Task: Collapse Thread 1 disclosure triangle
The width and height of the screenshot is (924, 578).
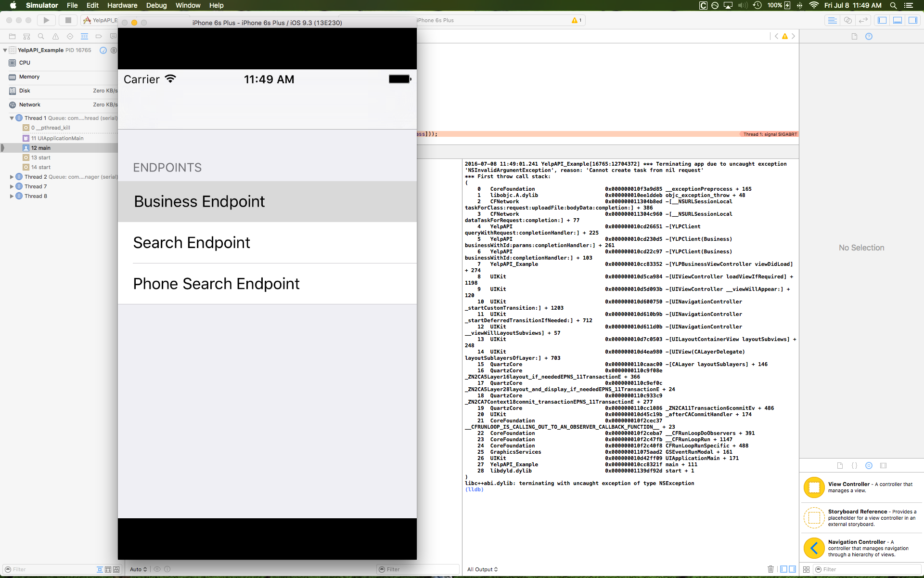Action: click(x=12, y=118)
